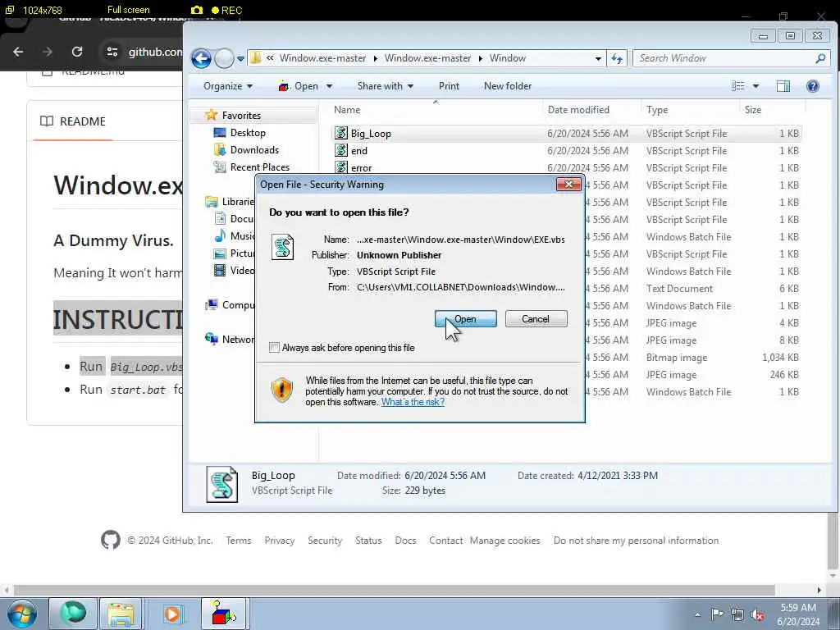The image size is (840, 630).
Task: Toggle the preview pane icon
Action: [783, 86]
